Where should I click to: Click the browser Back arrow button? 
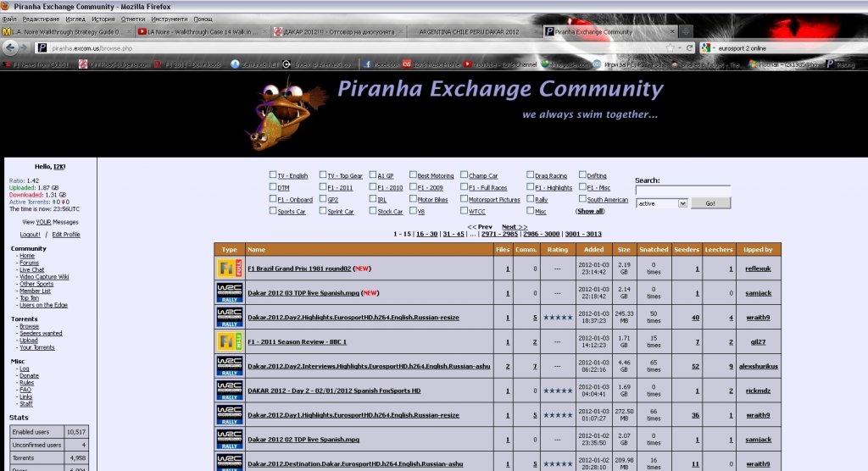10,47
